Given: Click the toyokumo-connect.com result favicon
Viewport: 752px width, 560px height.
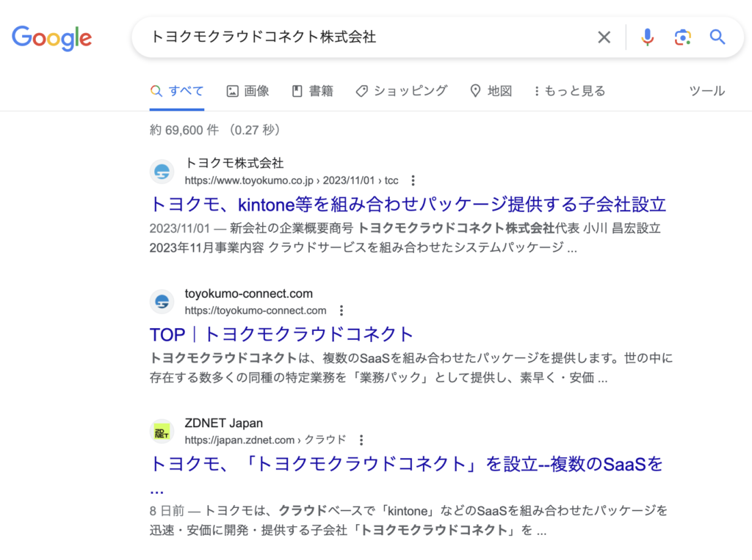Looking at the screenshot, I should coord(162,302).
